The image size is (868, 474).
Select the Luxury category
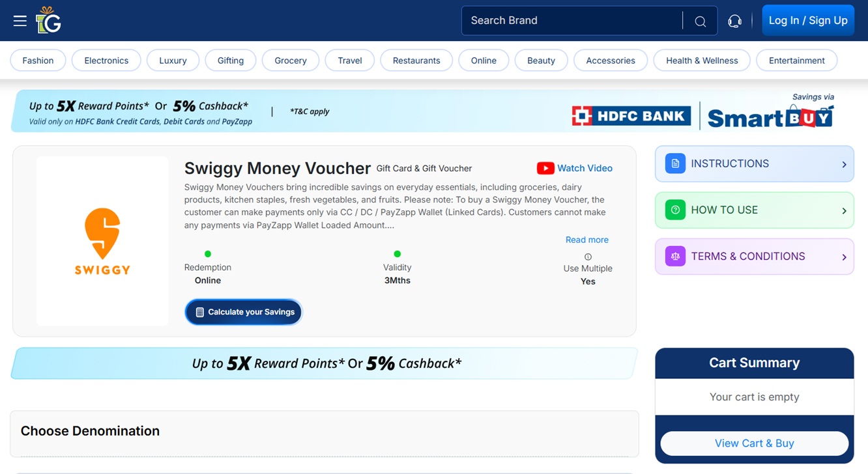point(173,61)
